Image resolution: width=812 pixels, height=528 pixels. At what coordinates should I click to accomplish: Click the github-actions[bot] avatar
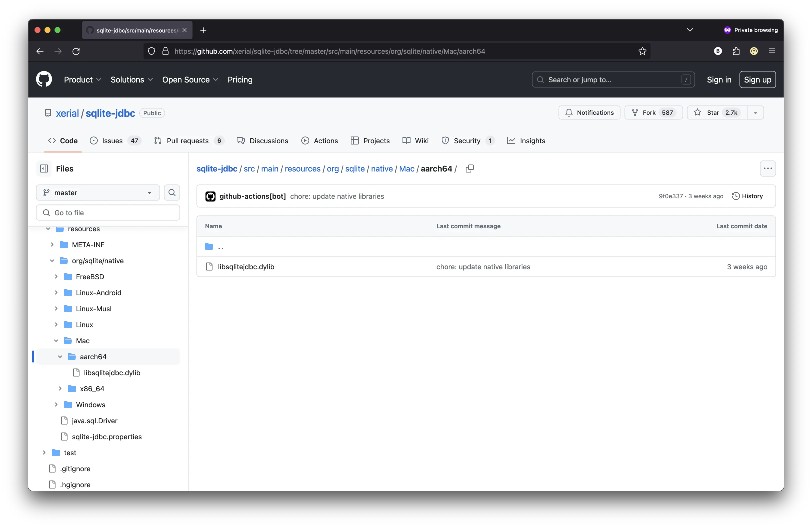tap(210, 196)
